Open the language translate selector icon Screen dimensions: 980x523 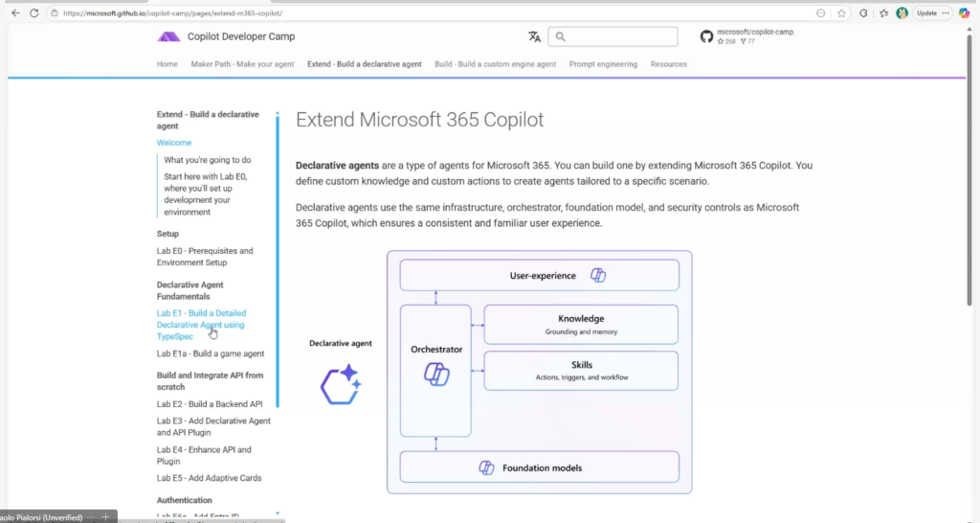click(534, 37)
